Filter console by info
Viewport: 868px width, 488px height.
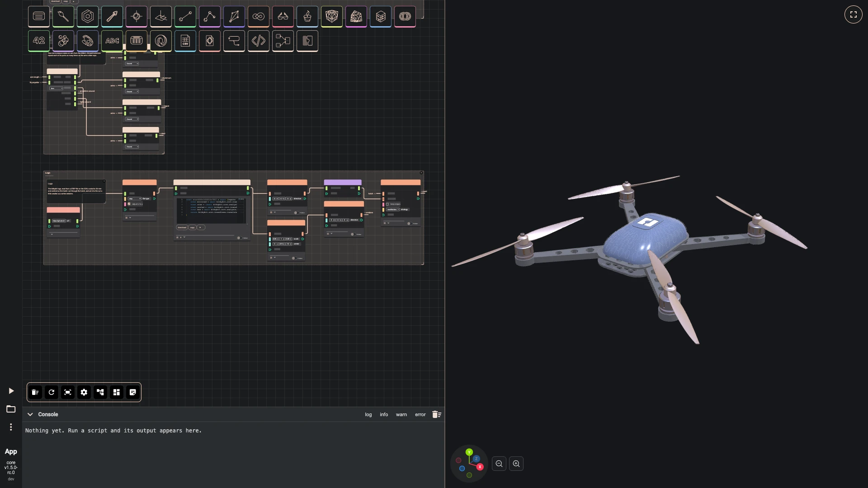coord(384,414)
